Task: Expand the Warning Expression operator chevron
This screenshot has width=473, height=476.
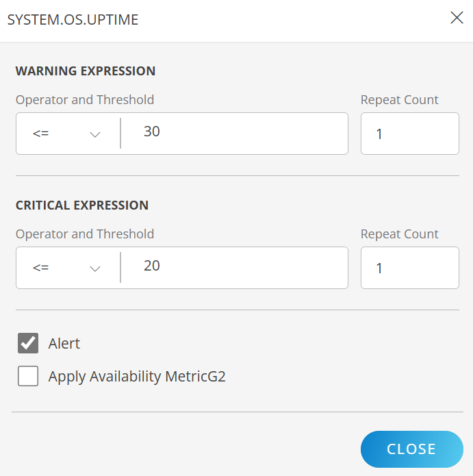Action: pyautogui.click(x=95, y=134)
